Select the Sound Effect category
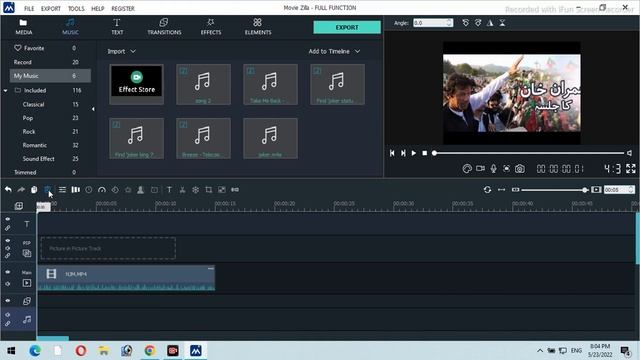 [38, 159]
